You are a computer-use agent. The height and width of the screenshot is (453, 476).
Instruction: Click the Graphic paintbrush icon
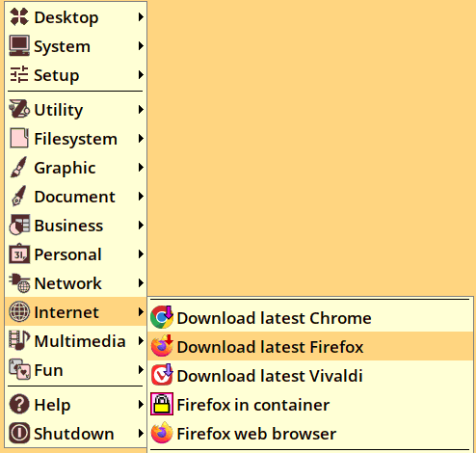point(18,167)
